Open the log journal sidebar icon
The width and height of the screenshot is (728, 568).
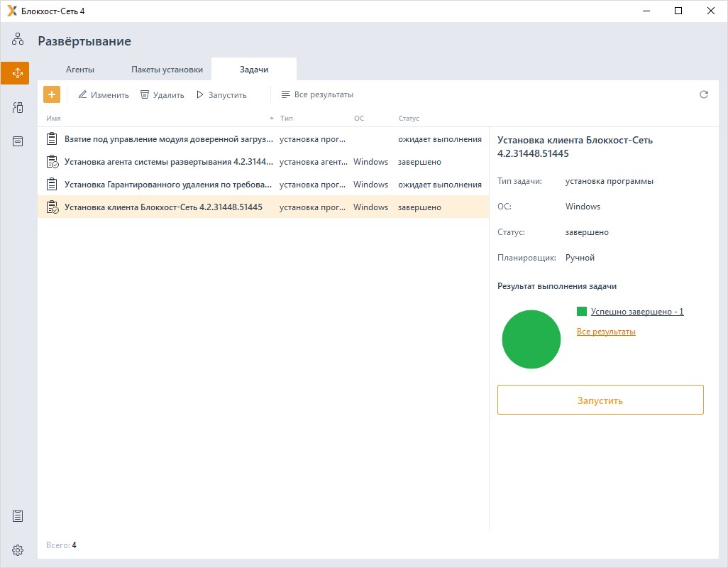(x=18, y=516)
